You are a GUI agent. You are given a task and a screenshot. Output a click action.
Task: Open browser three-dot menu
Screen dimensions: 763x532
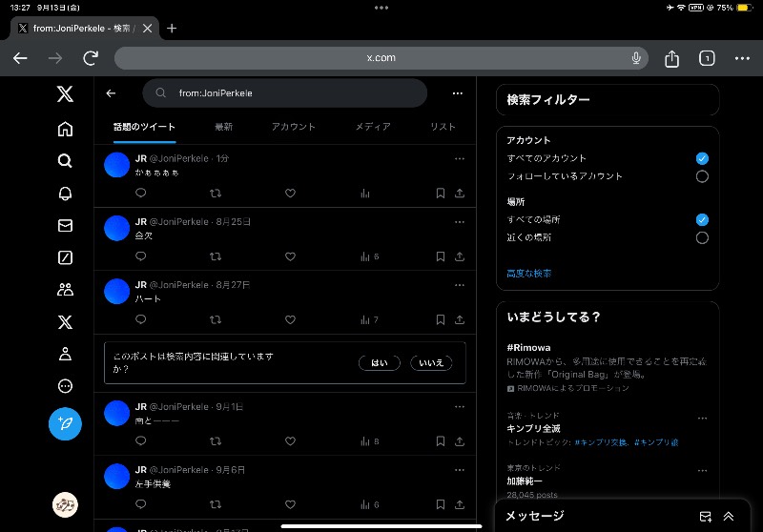(x=742, y=58)
